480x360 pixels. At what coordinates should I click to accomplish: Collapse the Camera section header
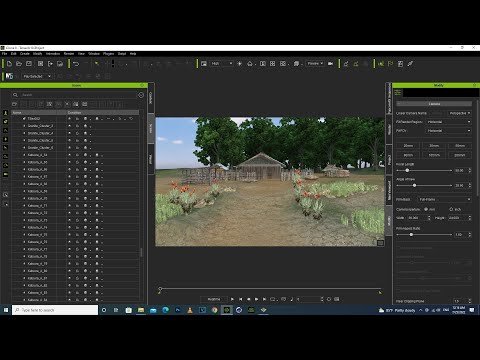434,104
